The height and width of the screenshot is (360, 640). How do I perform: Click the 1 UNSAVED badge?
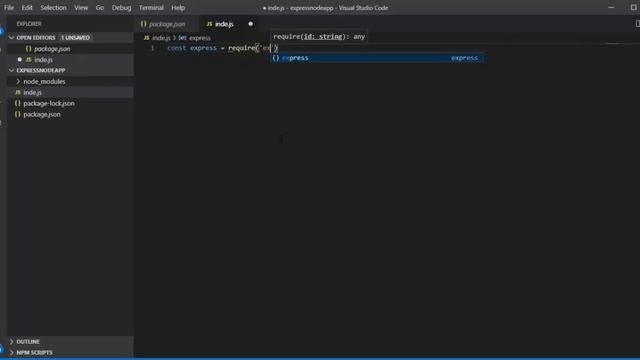(76, 38)
